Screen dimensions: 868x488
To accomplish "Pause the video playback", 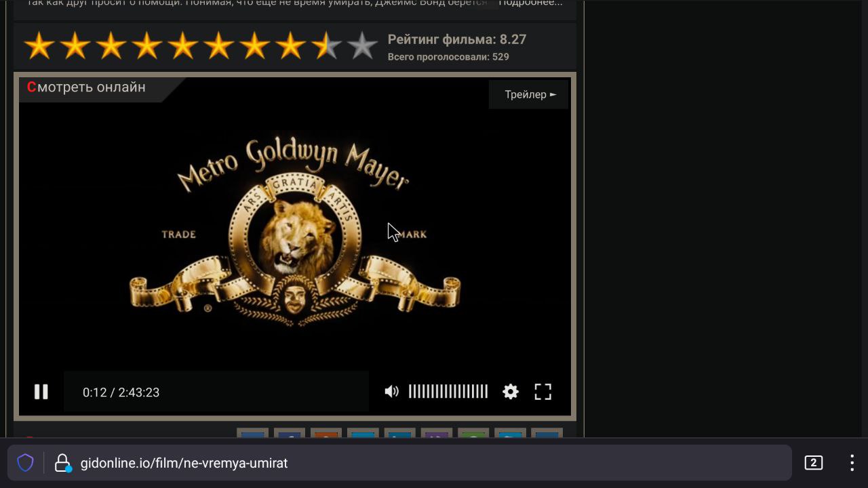I will [x=41, y=392].
